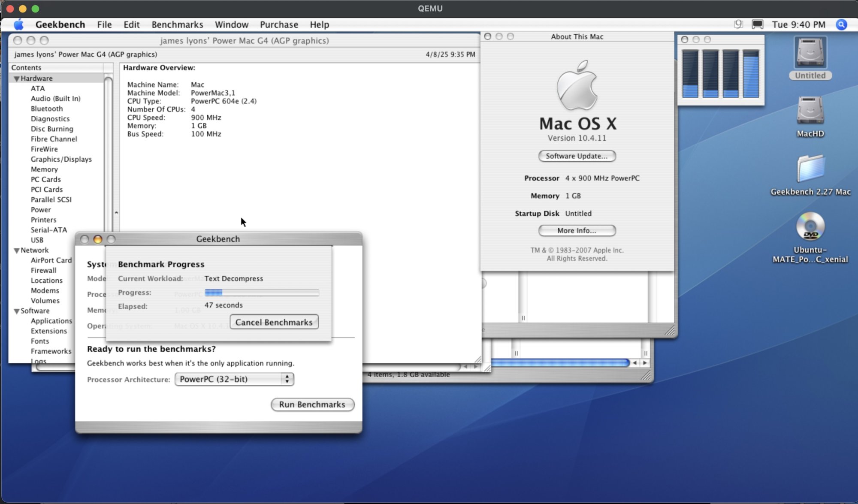Click the benchmark progress bar
The image size is (858, 504).
(262, 293)
